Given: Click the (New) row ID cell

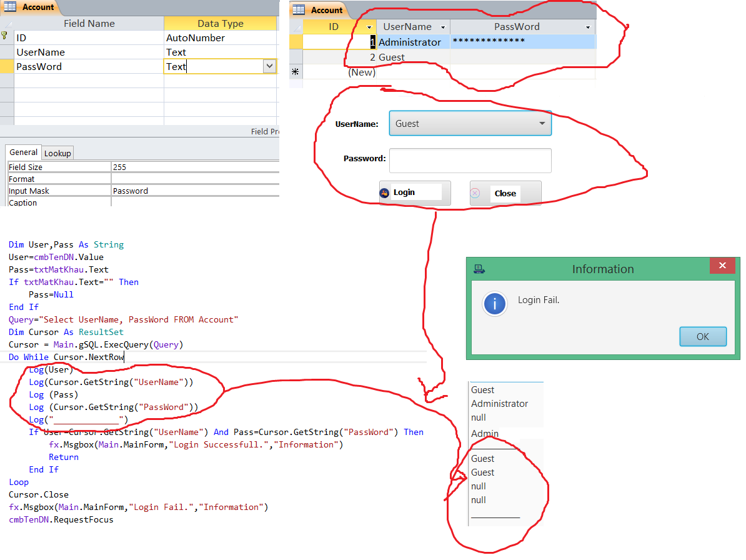Looking at the screenshot, I should coord(340,72).
